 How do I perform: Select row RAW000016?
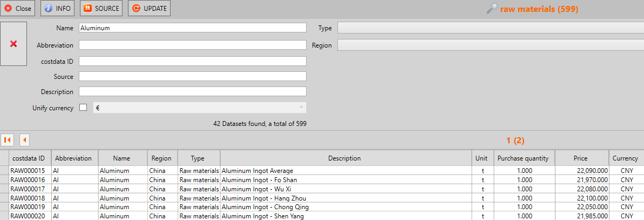[x=322, y=179]
